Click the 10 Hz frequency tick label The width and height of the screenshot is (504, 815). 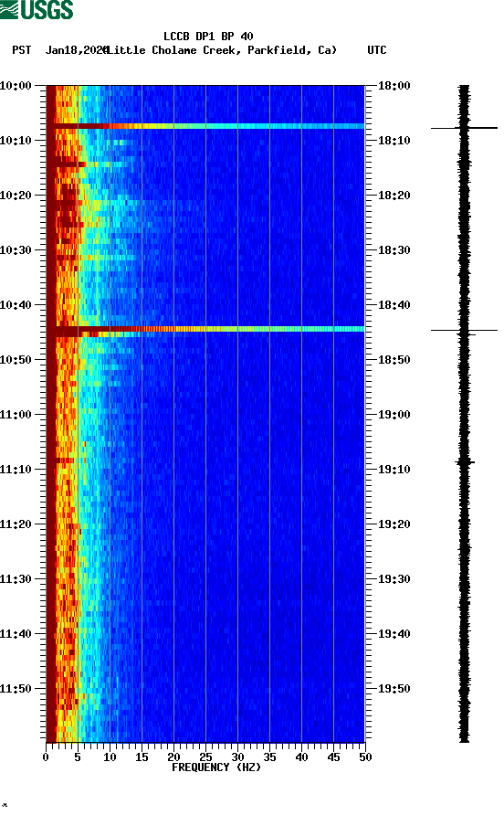click(110, 757)
